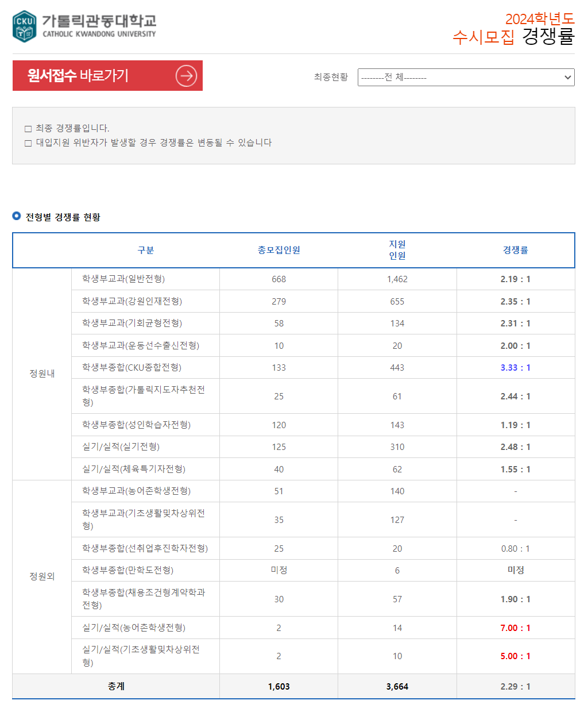Screen dimensions: 588x708
Task: Select the 총계 total row
Action: click(115, 686)
